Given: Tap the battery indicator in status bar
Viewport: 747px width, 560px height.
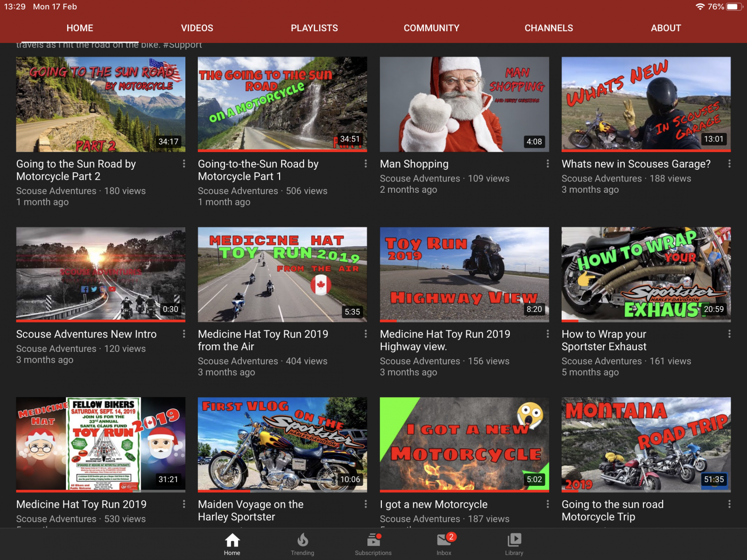Looking at the screenshot, I should pyautogui.click(x=734, y=7).
